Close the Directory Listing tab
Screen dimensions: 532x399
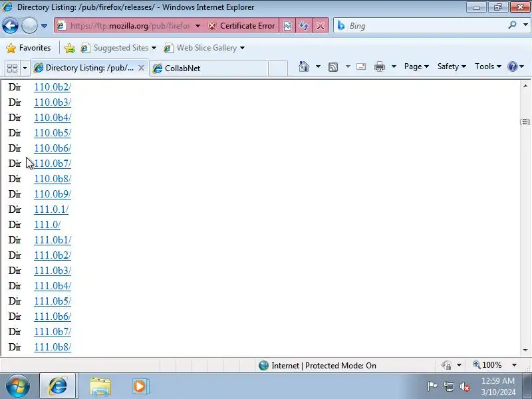pyautogui.click(x=142, y=68)
